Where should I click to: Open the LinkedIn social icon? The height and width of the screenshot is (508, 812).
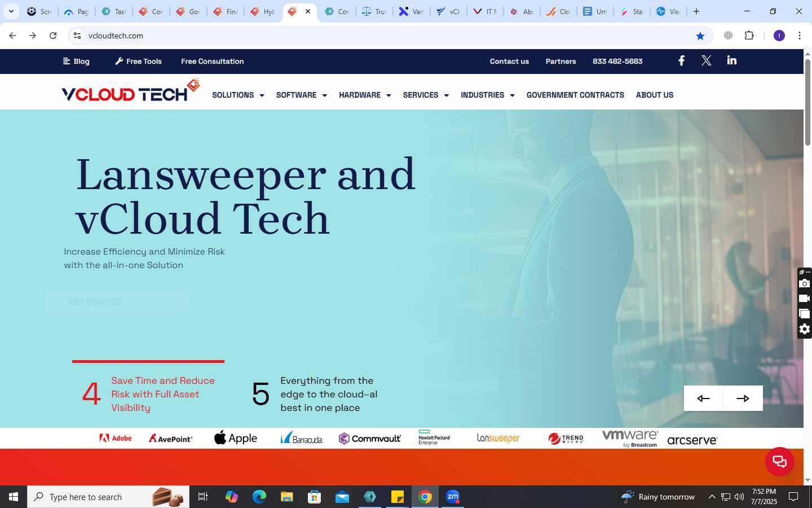731,60
